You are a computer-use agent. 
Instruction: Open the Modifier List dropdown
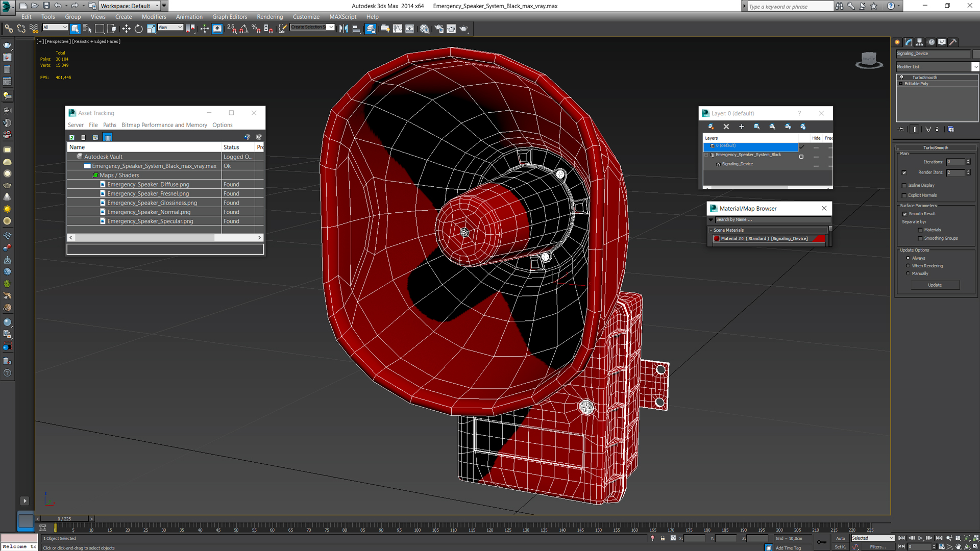pos(975,67)
